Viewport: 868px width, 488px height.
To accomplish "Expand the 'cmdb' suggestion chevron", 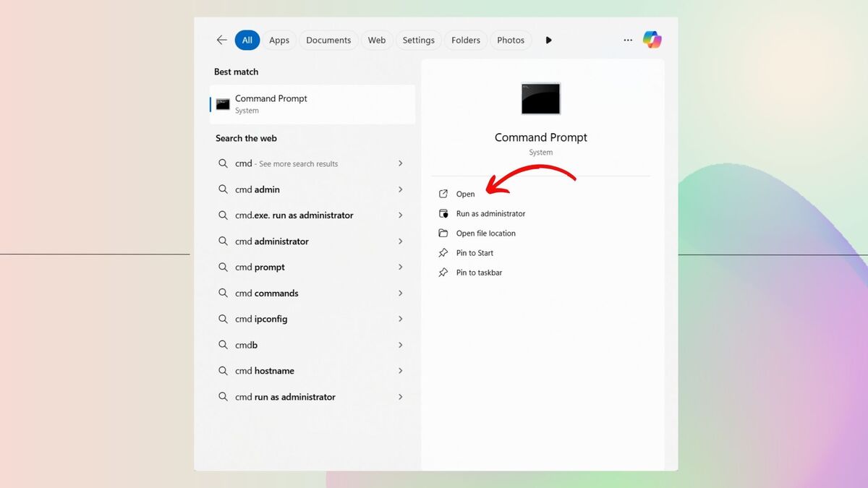I will click(400, 345).
